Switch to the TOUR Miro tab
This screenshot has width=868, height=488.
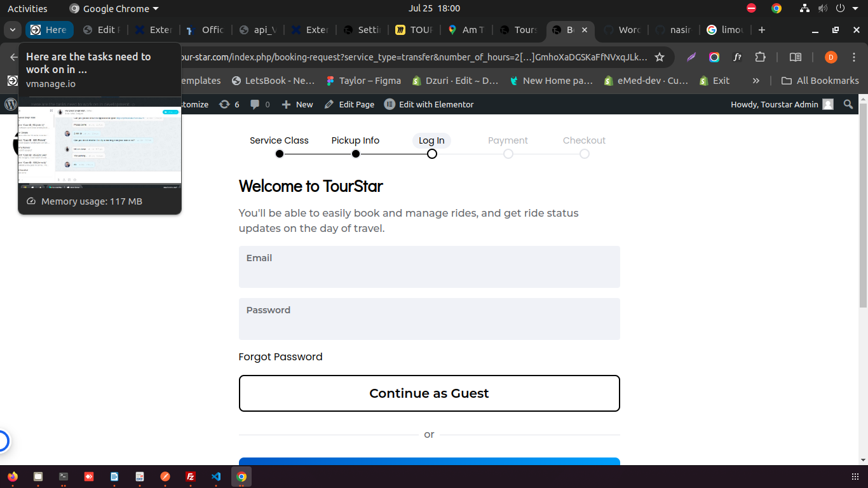(x=413, y=30)
